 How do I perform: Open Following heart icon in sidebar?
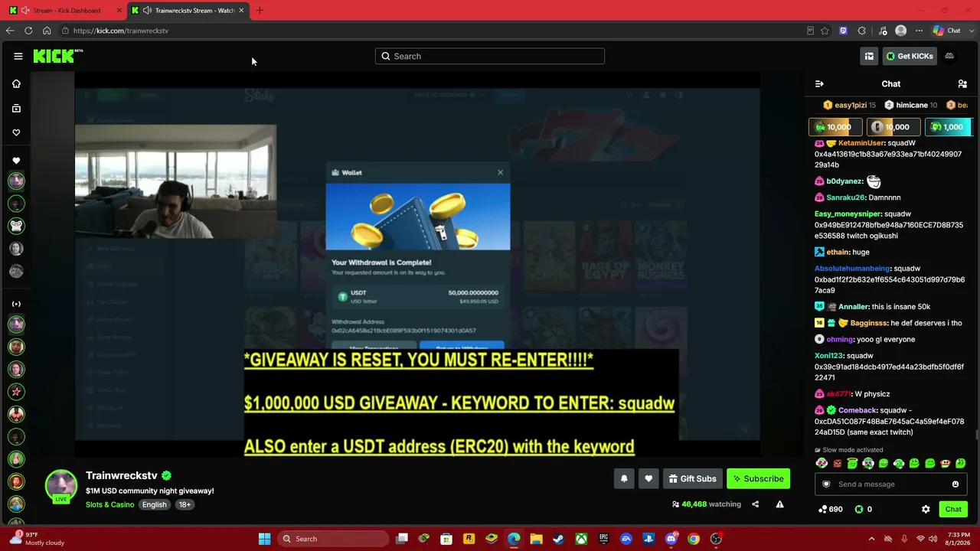tap(16, 132)
